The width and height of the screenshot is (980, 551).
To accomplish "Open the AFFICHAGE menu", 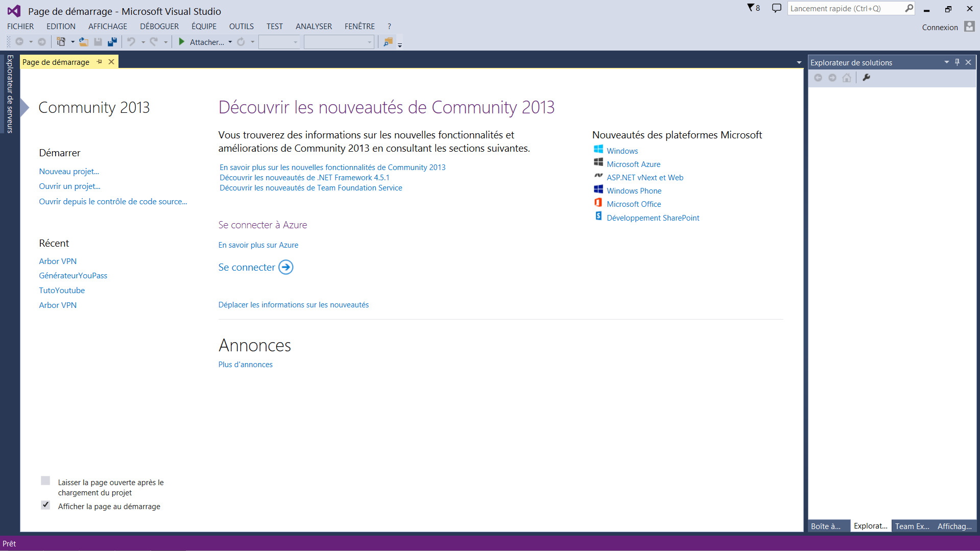I will coord(108,27).
